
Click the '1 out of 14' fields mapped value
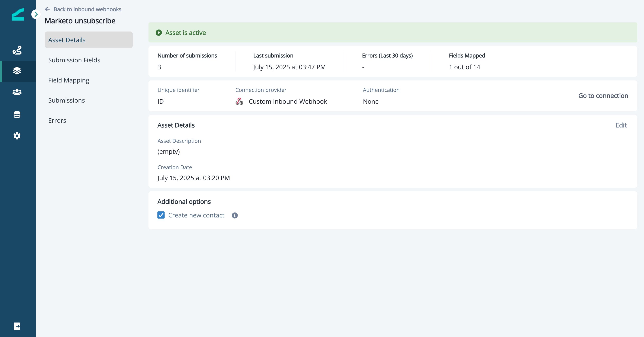pos(464,67)
